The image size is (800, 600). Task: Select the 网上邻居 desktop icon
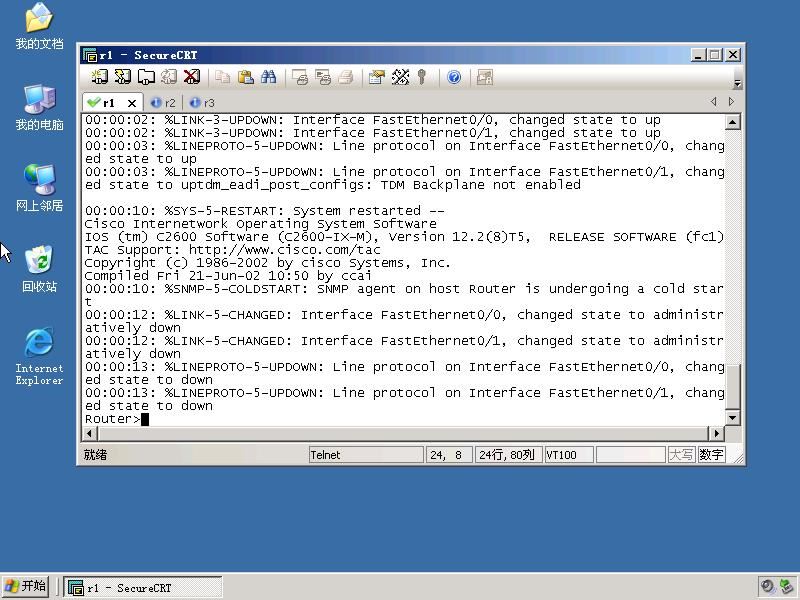[x=39, y=188]
